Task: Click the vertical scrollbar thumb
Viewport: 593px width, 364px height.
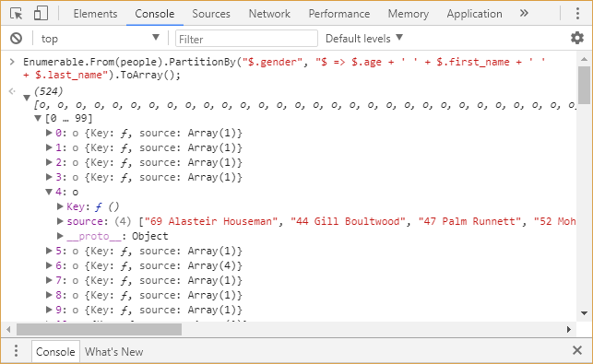Action: tap(584, 85)
